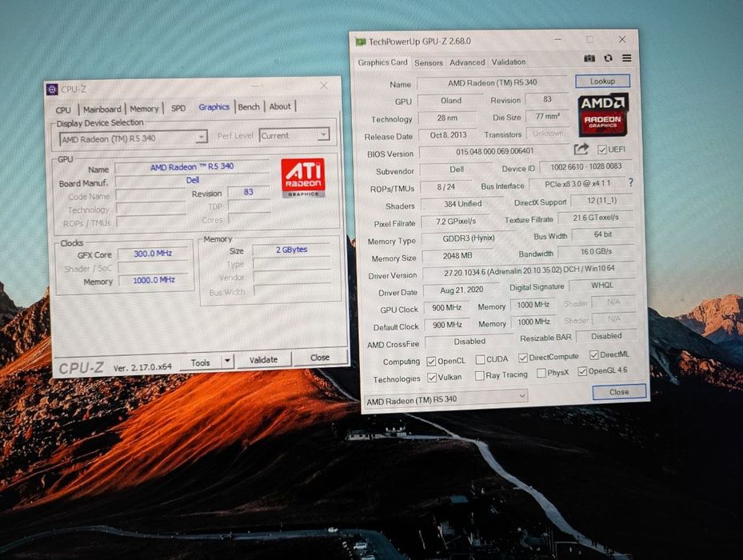Click the GPU-Z screenshot camera icon
The width and height of the screenshot is (743, 560).
coord(589,58)
